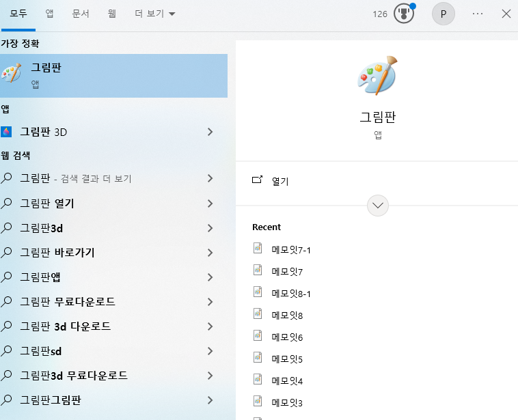Open recent file 메모잇5
This screenshot has width=518, height=420.
tap(287, 359)
